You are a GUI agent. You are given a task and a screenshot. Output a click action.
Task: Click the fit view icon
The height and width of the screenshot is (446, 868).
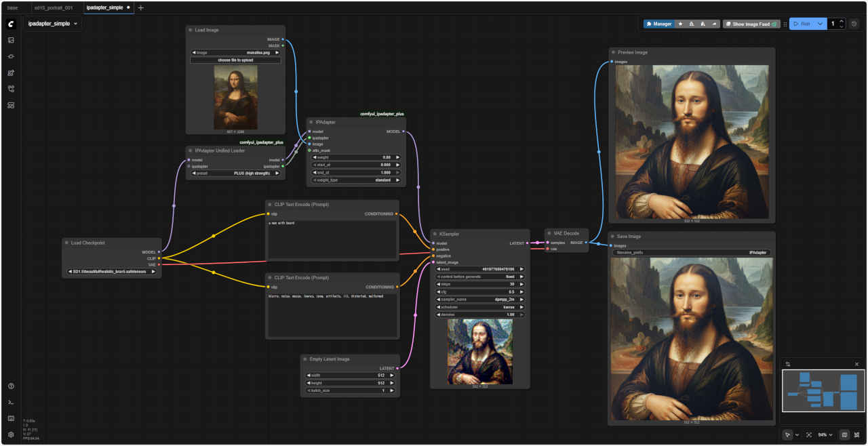point(809,434)
